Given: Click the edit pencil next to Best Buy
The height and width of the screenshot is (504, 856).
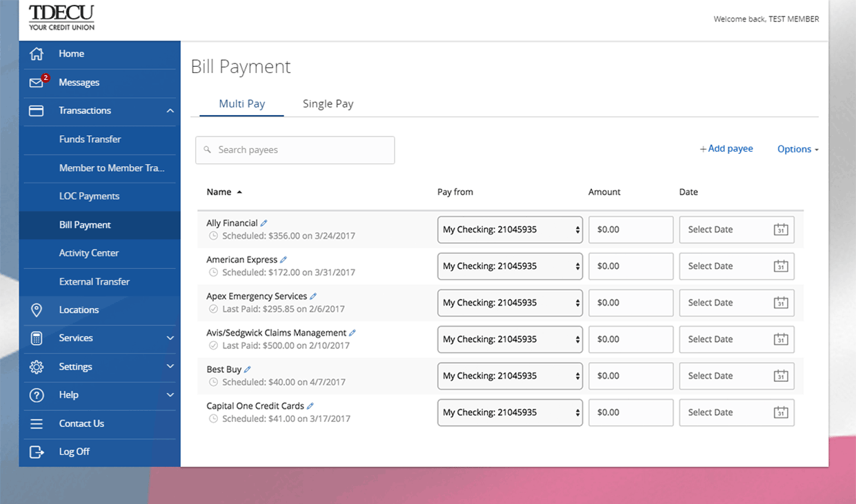Looking at the screenshot, I should pyautogui.click(x=248, y=370).
